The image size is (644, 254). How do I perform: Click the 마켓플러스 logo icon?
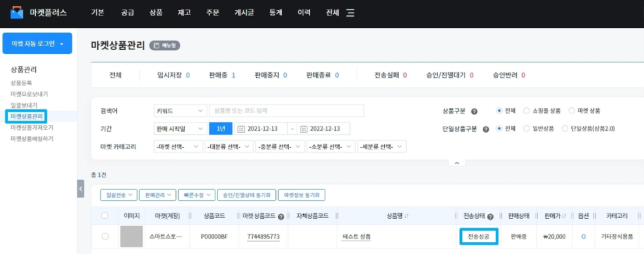(17, 12)
